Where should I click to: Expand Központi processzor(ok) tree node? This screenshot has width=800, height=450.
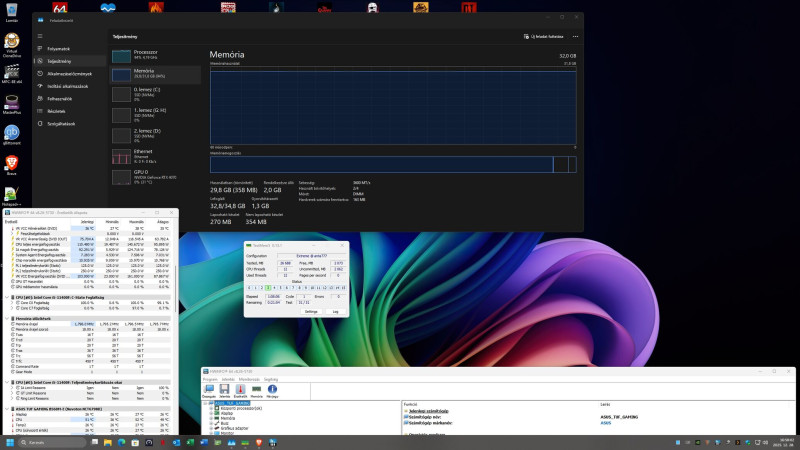(211, 408)
